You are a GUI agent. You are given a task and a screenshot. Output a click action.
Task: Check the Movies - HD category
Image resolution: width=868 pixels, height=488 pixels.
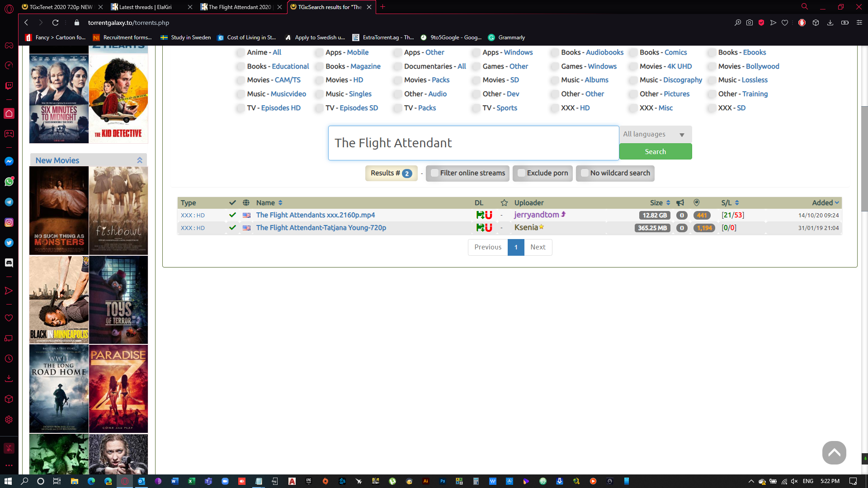tap(319, 80)
